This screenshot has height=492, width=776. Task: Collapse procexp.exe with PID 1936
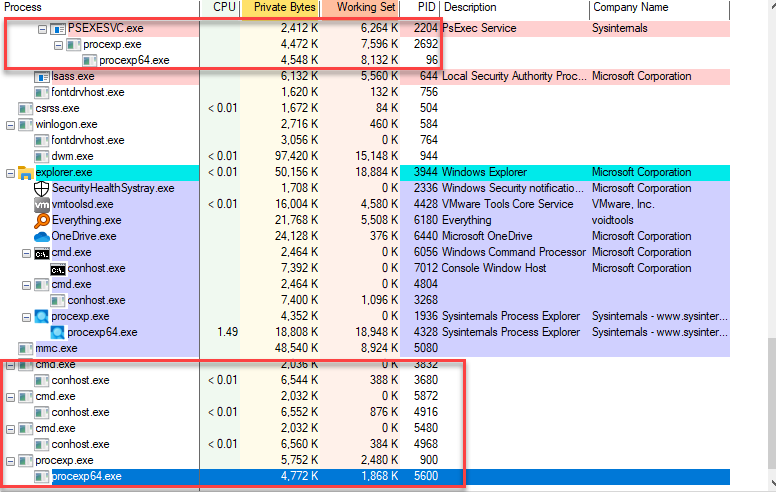click(26, 317)
